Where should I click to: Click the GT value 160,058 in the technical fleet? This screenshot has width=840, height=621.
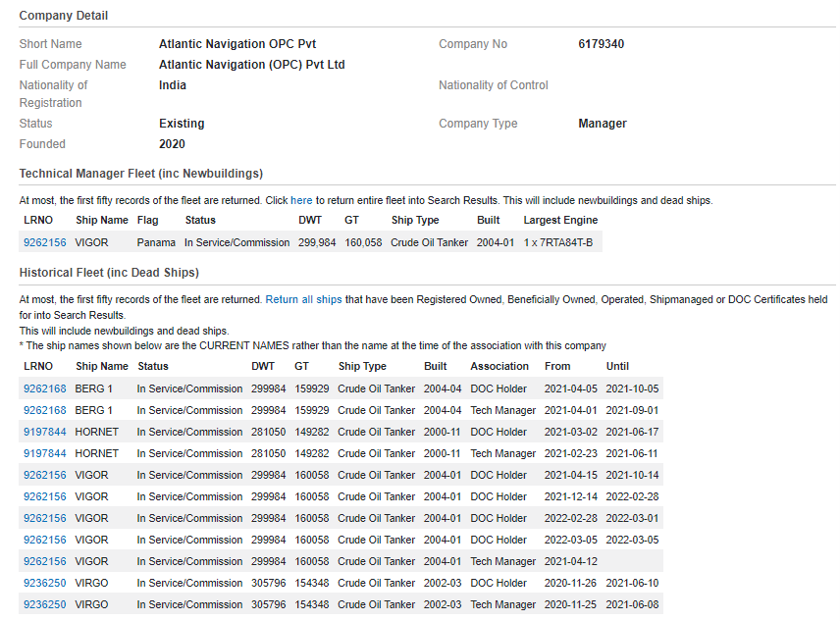click(x=363, y=242)
